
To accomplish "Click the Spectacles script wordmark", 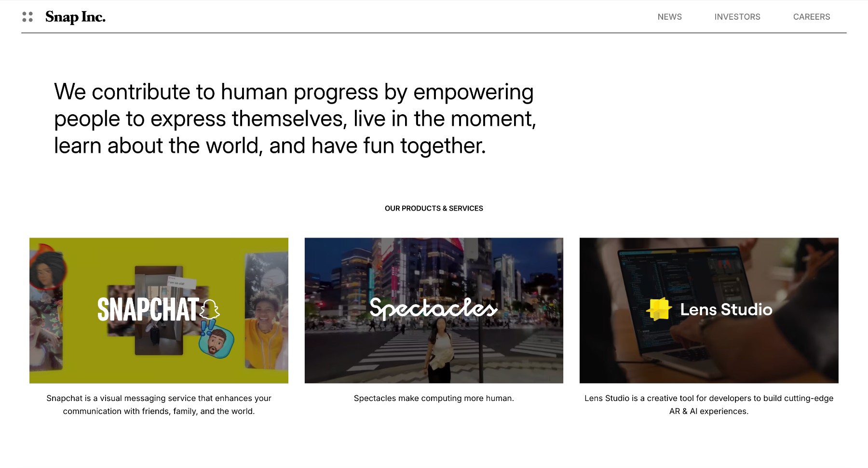I will pos(433,308).
